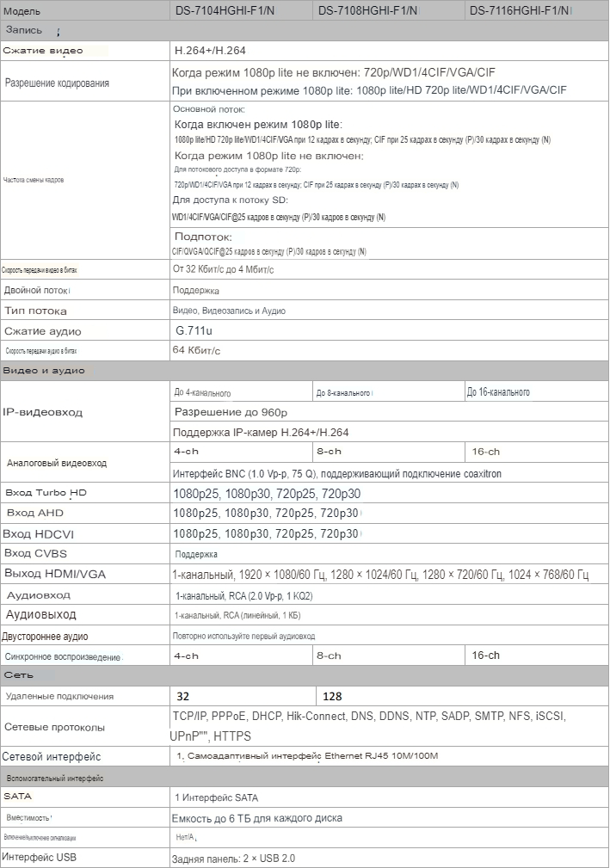Select the Поддержка value in Вход CVBS row
Image resolution: width=610 pixels, height=868 pixels.
(196, 554)
